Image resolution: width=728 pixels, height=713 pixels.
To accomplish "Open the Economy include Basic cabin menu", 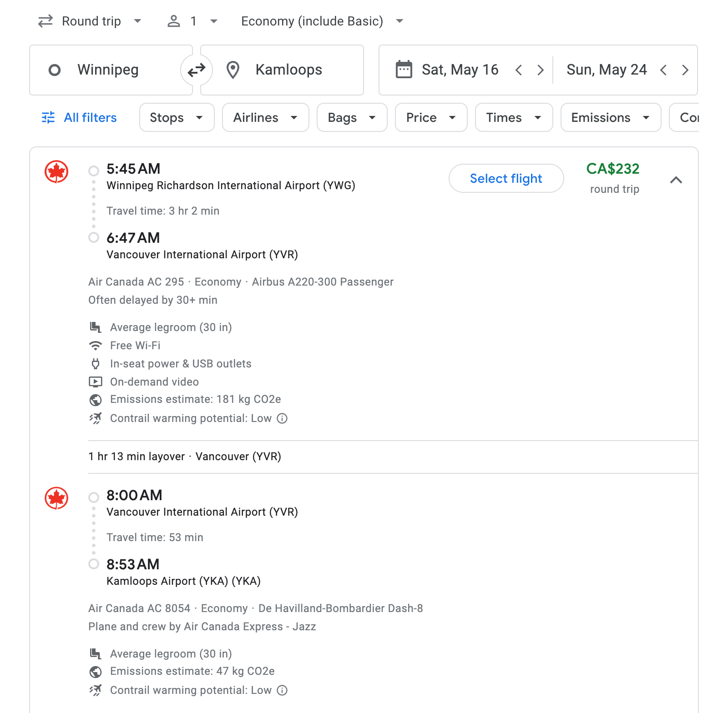I will click(x=321, y=21).
